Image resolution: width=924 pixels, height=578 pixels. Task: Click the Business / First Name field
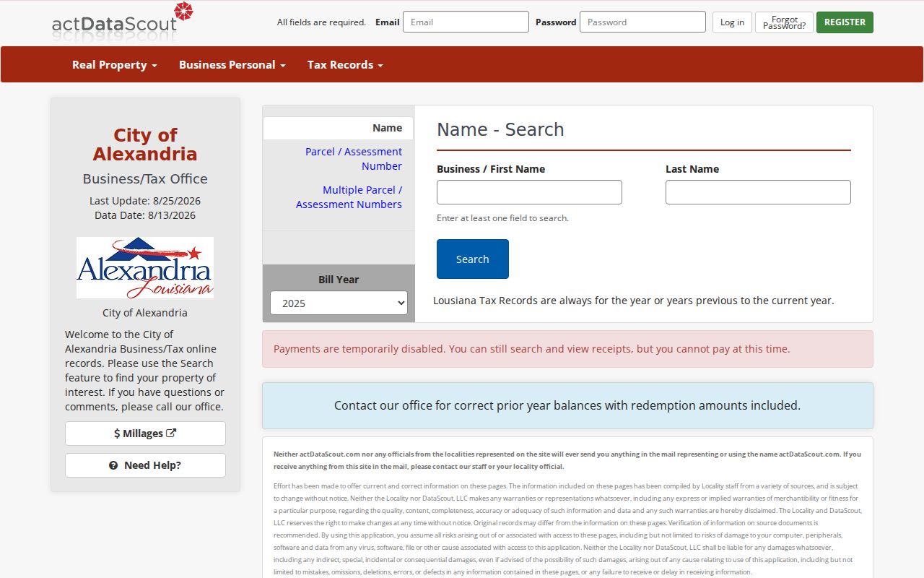[529, 192]
